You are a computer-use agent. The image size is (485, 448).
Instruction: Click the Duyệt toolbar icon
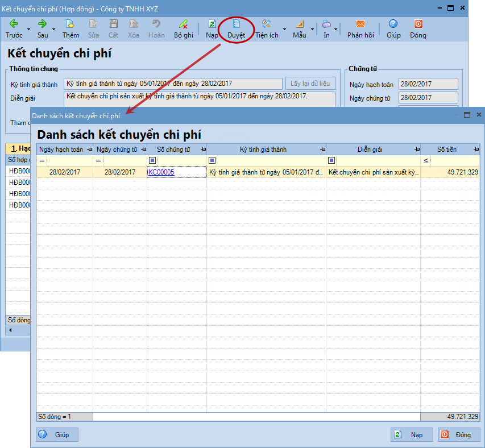click(237, 24)
